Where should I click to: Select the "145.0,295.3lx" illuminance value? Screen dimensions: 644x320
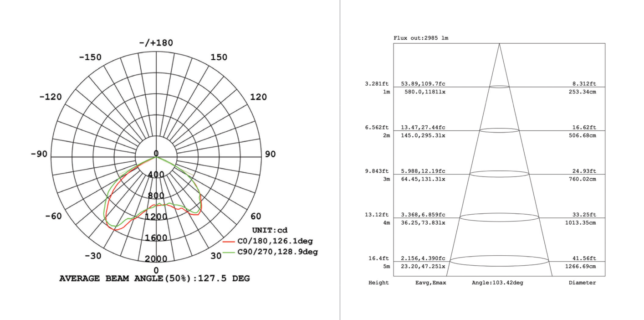click(x=423, y=135)
